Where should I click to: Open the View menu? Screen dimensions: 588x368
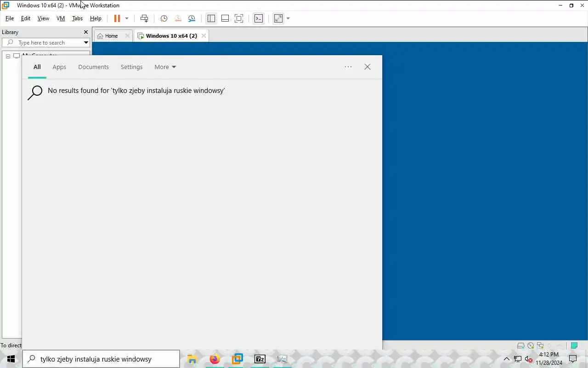click(43, 18)
